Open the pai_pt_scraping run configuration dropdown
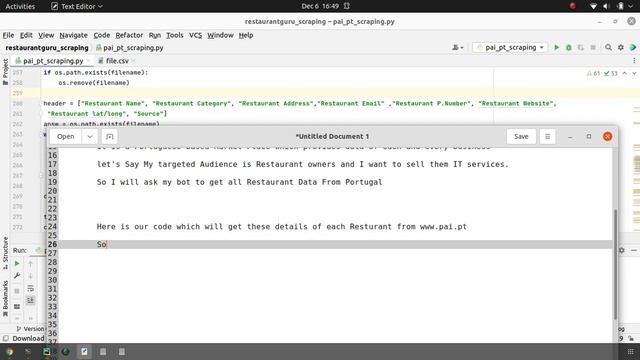Screen dimensions: 640x360 click(x=510, y=47)
